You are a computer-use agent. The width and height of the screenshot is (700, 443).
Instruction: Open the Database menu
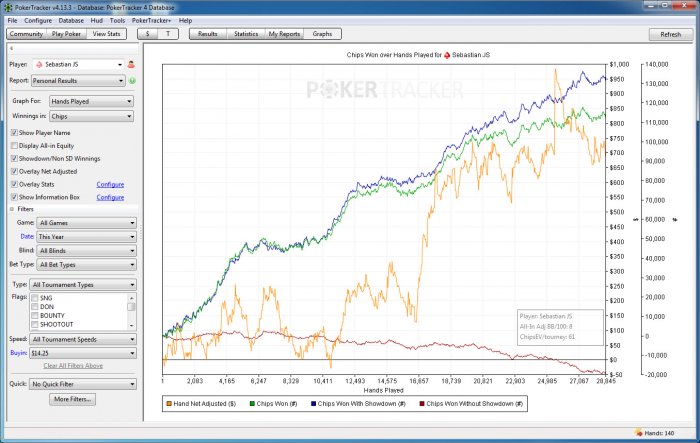tap(71, 21)
